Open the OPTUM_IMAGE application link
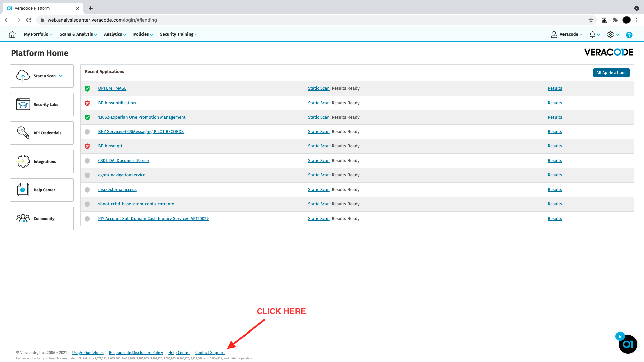Viewport: 644px width, 362px height. (x=112, y=88)
